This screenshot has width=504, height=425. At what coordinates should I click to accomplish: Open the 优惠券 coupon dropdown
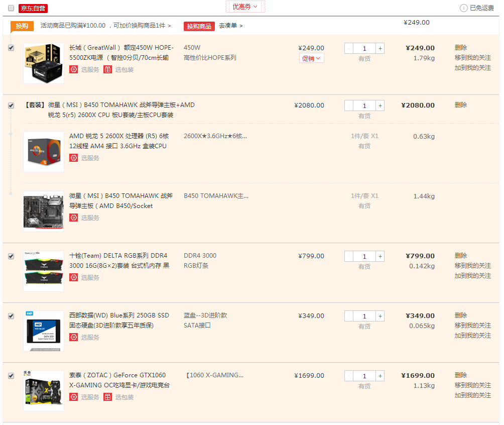click(x=245, y=7)
